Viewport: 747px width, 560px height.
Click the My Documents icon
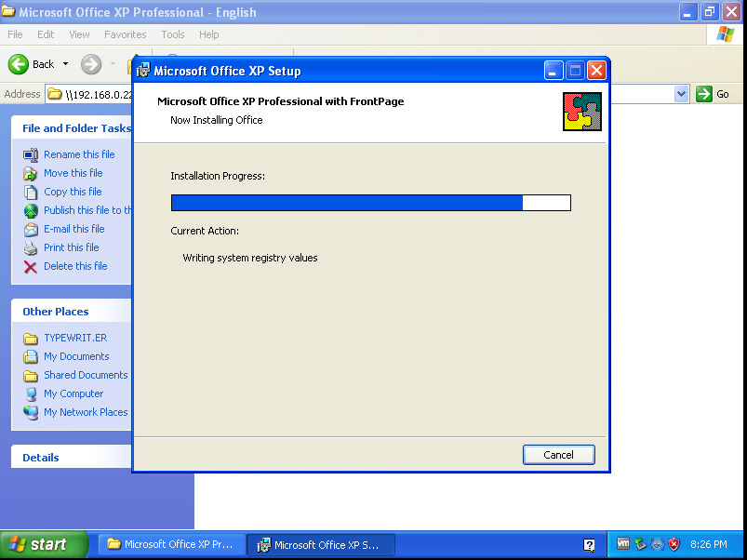point(31,356)
